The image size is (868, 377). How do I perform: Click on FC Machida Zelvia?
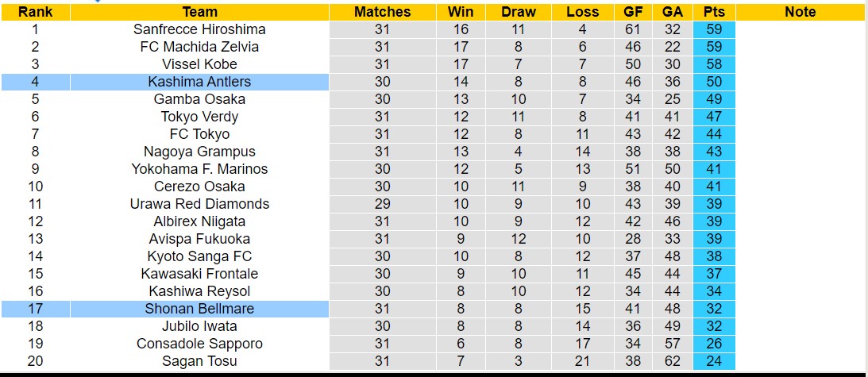coord(199,47)
